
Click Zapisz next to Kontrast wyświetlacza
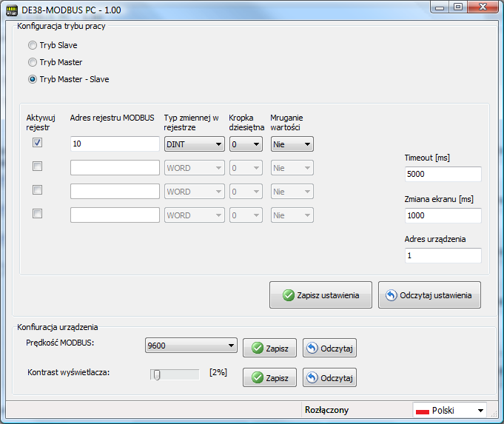[x=269, y=377]
